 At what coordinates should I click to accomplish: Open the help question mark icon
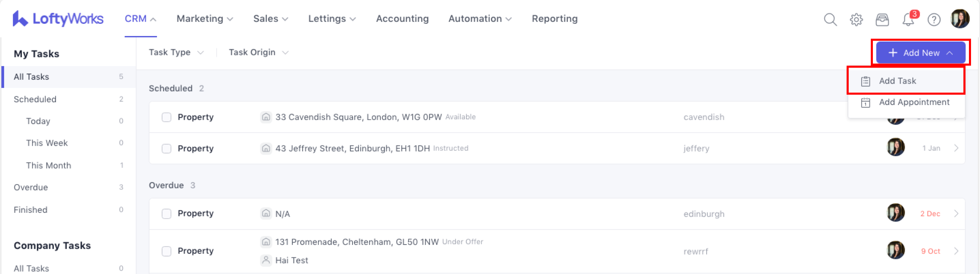click(x=934, y=19)
